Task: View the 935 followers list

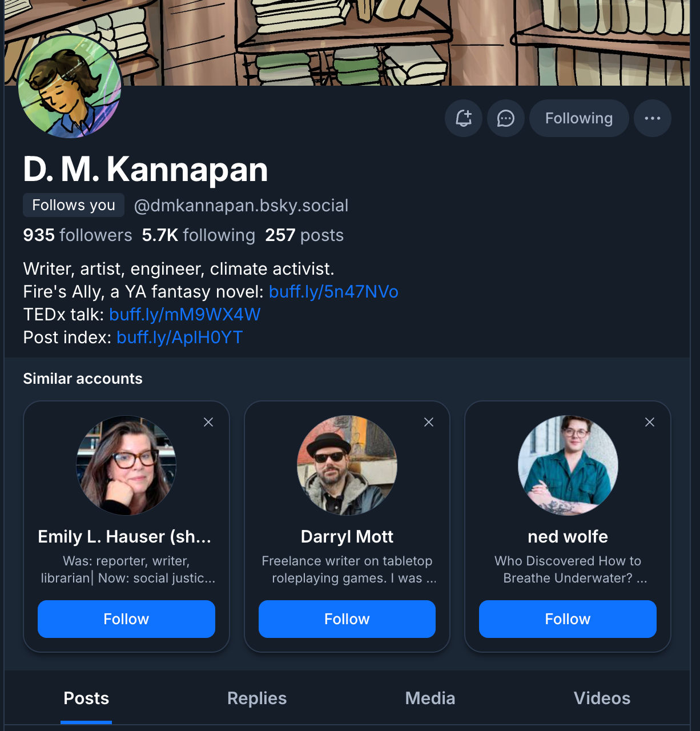Action: point(78,235)
